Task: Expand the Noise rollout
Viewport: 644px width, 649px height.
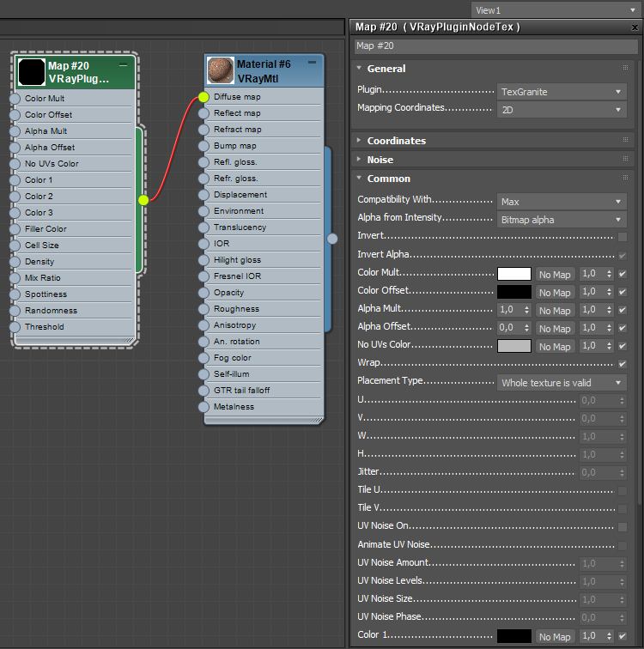Action: [x=380, y=160]
